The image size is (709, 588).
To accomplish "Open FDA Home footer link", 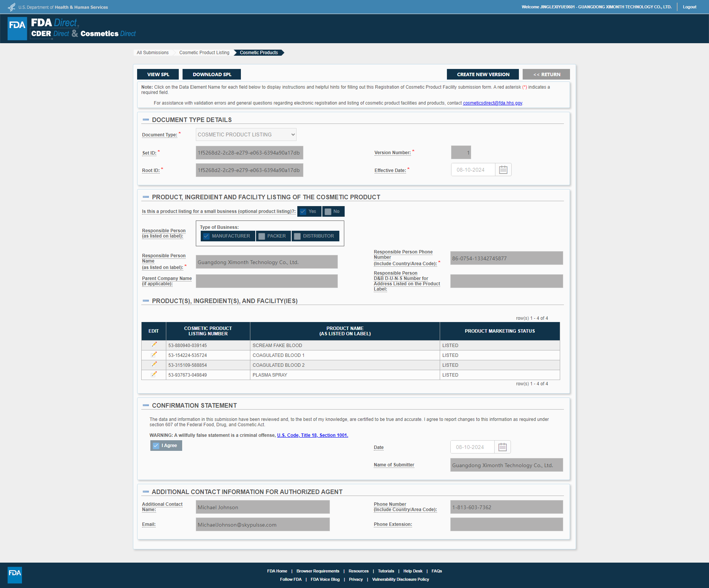I will pos(277,571).
